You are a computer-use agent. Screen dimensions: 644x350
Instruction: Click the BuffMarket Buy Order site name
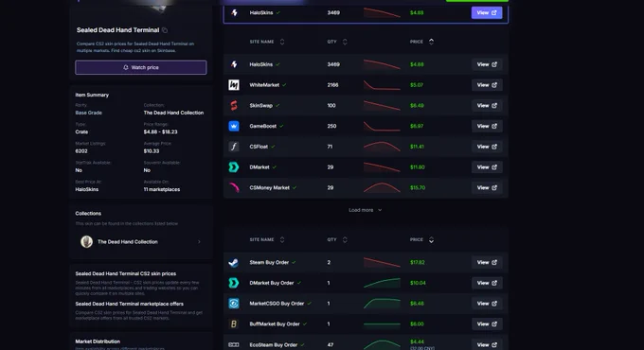click(275, 324)
